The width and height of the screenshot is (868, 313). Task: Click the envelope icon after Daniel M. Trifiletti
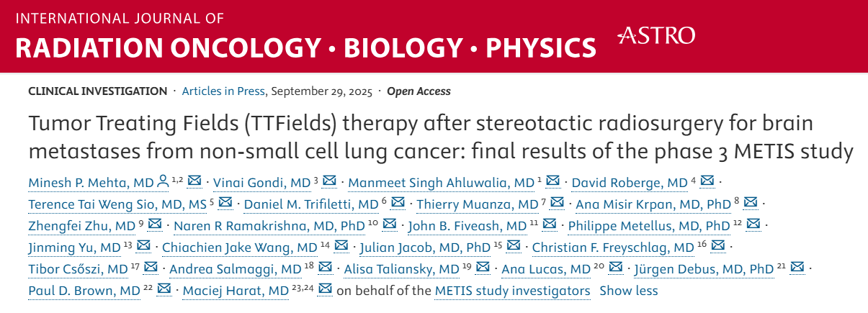click(398, 204)
